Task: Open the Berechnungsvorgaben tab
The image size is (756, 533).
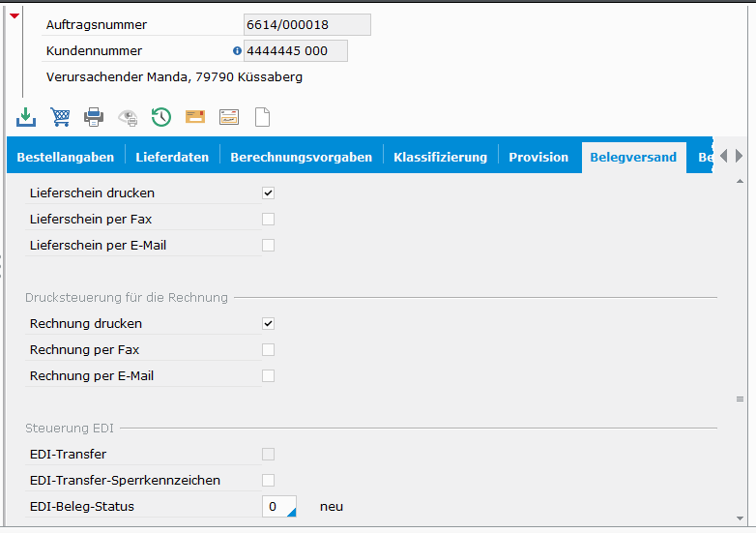Action: (301, 158)
